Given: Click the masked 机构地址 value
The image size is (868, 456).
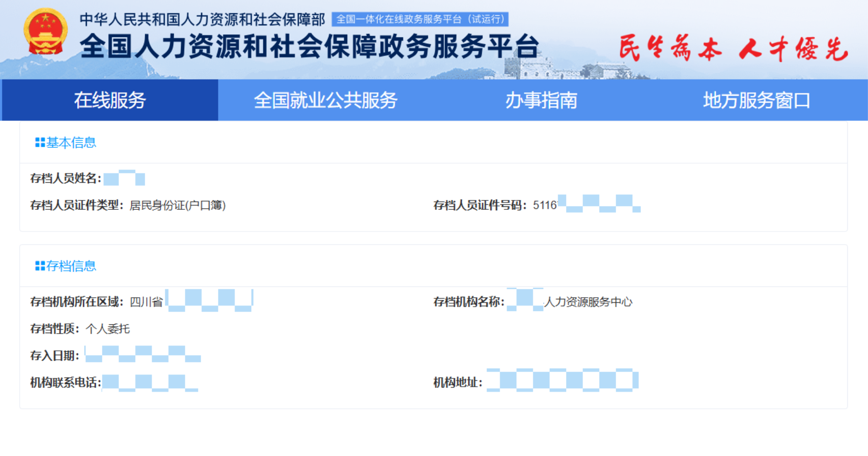Looking at the screenshot, I should pos(562,380).
